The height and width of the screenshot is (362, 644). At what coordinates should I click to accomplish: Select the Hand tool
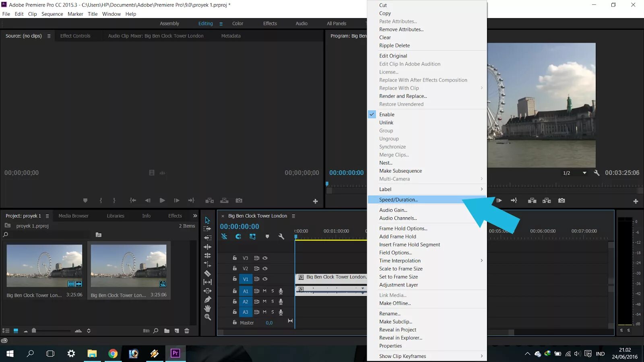(207, 309)
